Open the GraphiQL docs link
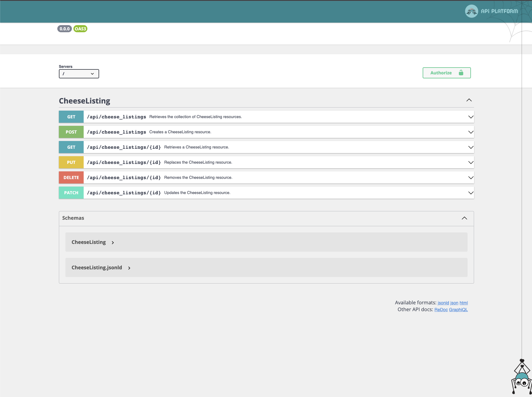This screenshot has height=397, width=532. [458, 310]
